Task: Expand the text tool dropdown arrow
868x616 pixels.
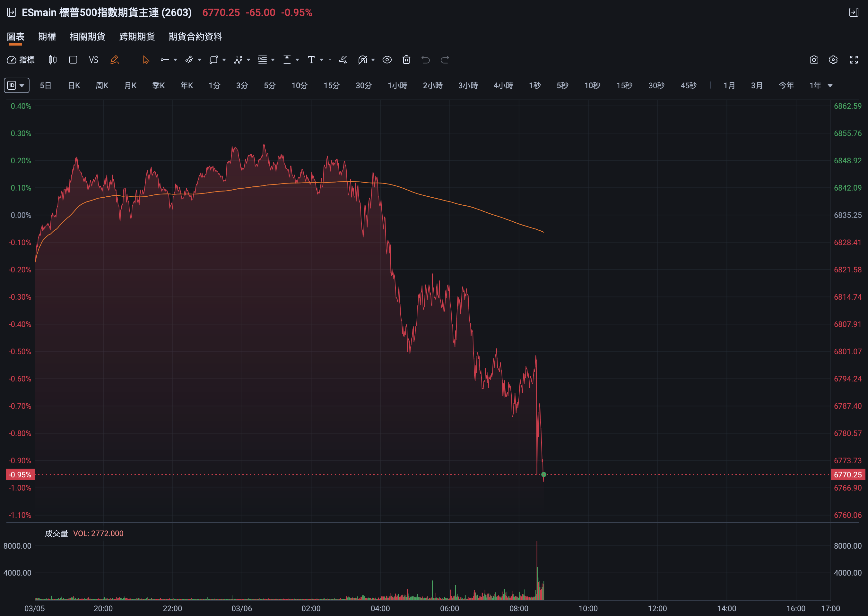Action: (321, 60)
